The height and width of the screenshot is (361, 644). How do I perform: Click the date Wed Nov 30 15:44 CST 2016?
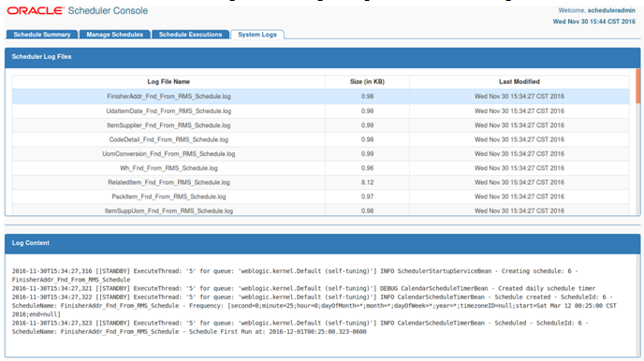593,22
